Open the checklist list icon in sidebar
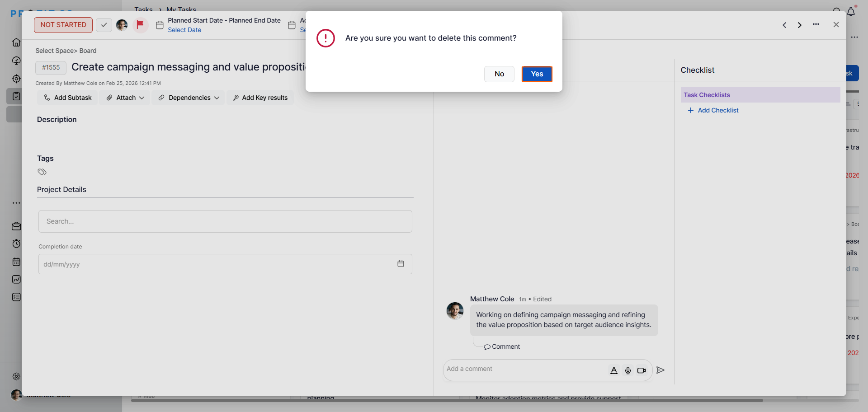Image resolution: width=868 pixels, height=412 pixels. point(16,297)
